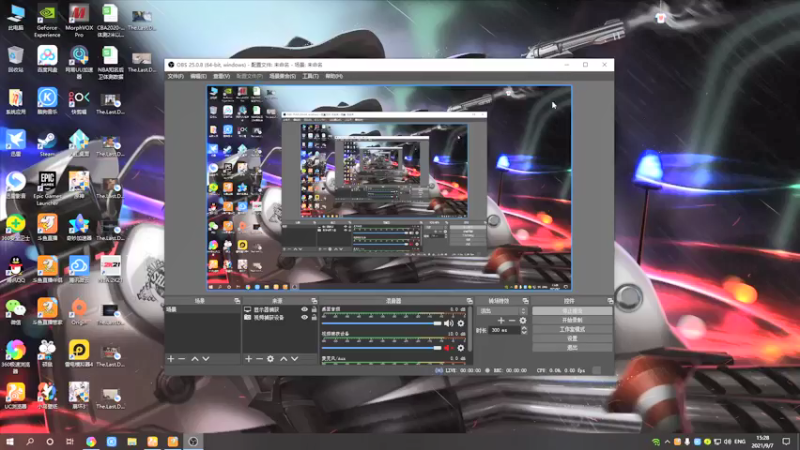Pop out the Controls dock panel
800x450 pixels.
pos(610,301)
